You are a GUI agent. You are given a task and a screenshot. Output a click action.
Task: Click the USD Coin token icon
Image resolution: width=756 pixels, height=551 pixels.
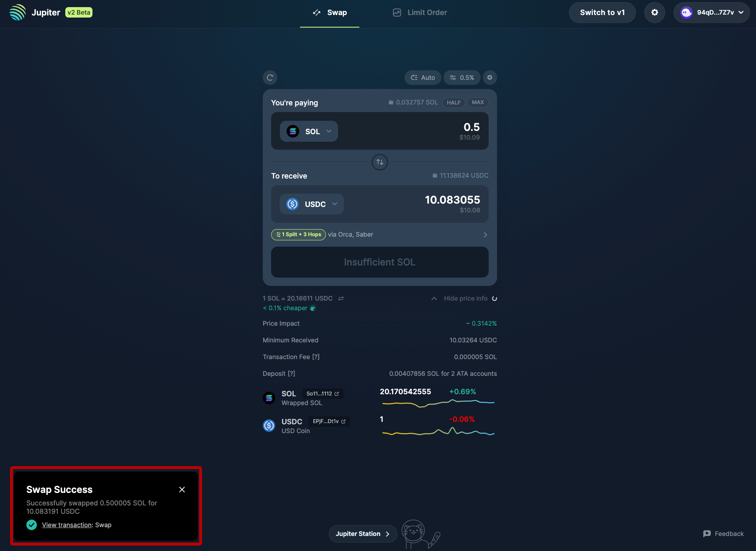click(x=269, y=426)
